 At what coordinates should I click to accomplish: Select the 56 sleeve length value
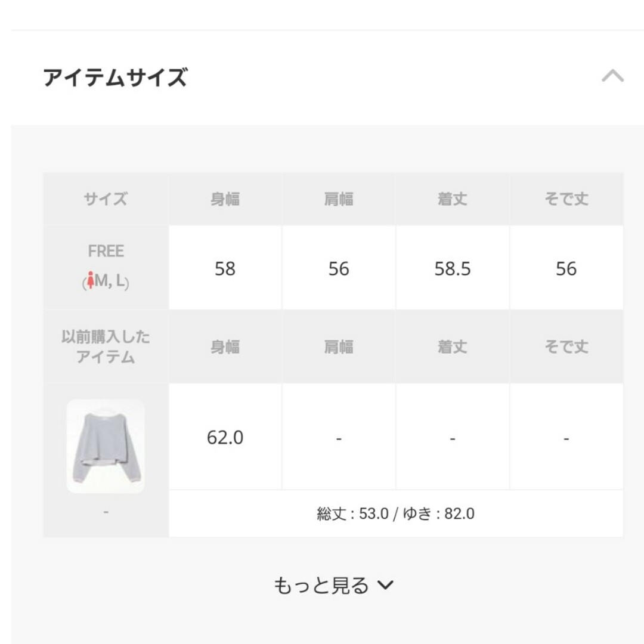tap(566, 268)
